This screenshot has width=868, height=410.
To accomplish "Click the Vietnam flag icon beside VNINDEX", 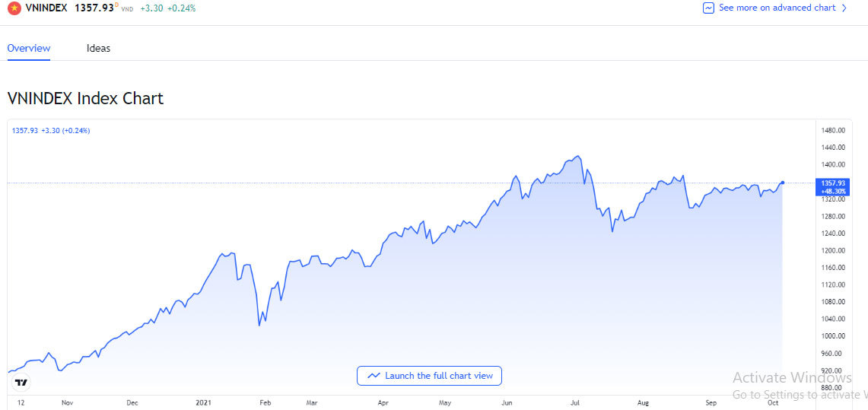I will [14, 8].
